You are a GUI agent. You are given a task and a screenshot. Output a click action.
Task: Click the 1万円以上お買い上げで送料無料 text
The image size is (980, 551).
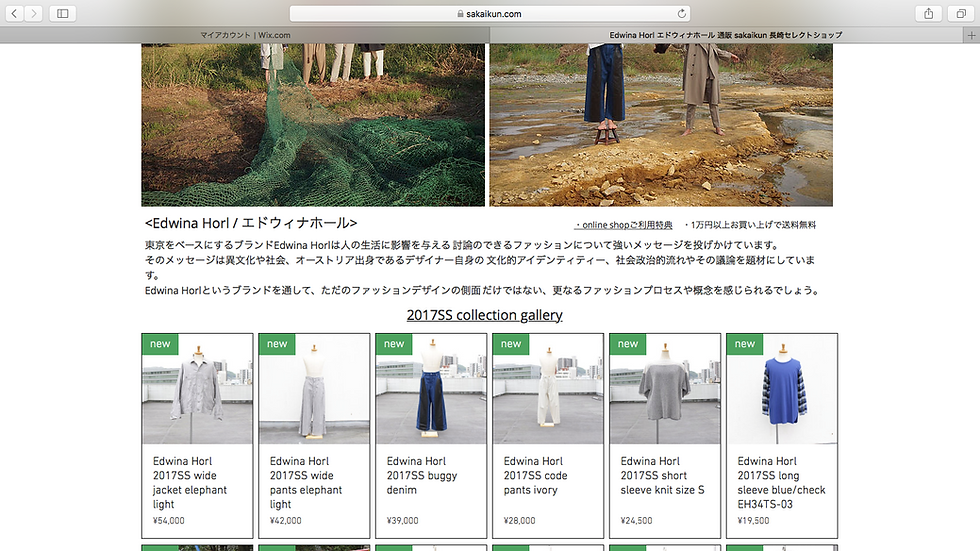pyautogui.click(x=750, y=225)
